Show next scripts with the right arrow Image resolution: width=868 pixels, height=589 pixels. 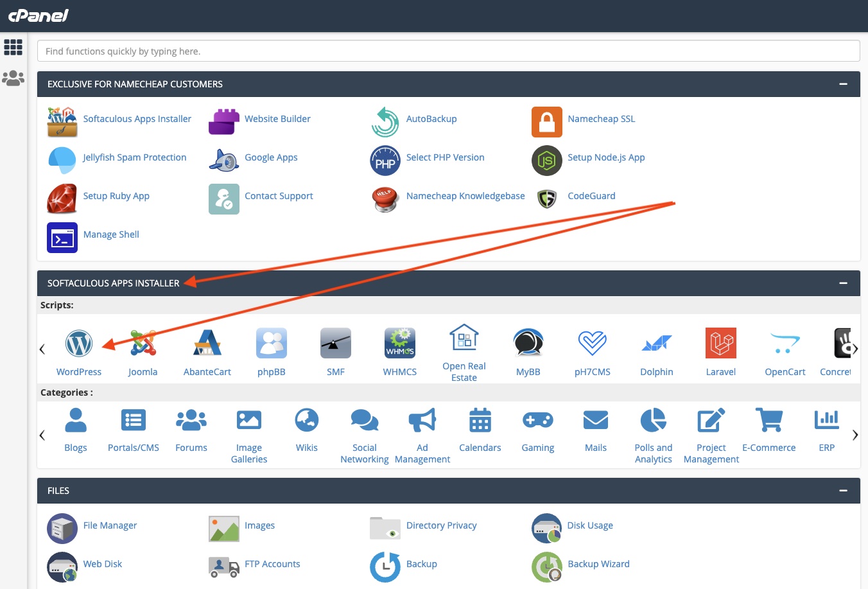[855, 349]
